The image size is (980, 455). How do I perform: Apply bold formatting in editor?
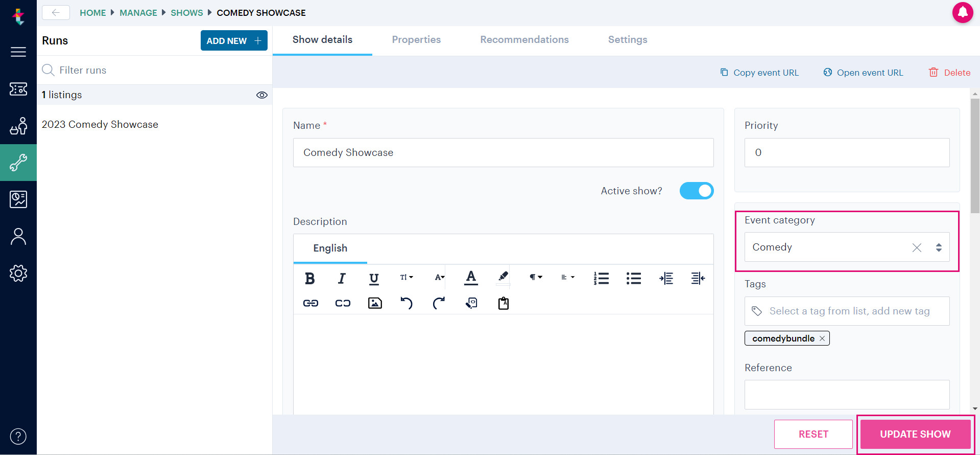(x=309, y=278)
